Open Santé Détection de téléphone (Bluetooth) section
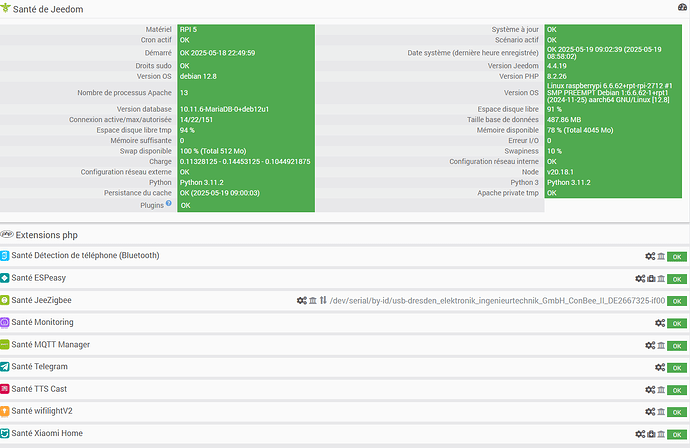Viewport: 690px width, 448px height. click(x=85, y=255)
